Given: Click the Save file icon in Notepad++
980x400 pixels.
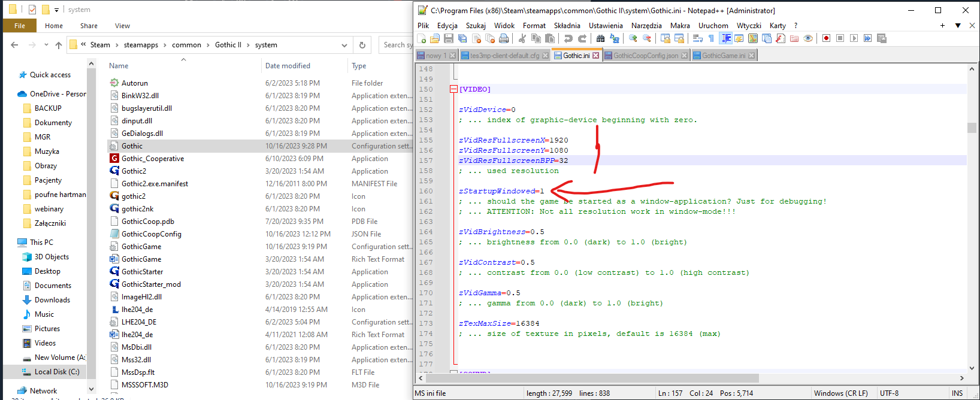Looking at the screenshot, I should pyautogui.click(x=449, y=38).
